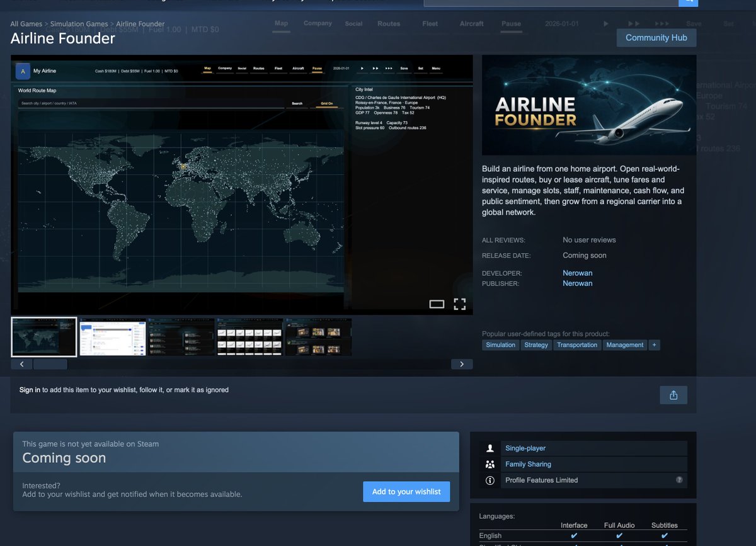Click the large Airline Founder page title
Viewport: 756px width, 546px height.
(x=63, y=38)
